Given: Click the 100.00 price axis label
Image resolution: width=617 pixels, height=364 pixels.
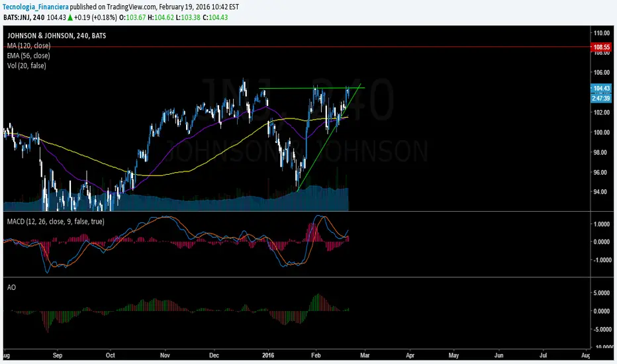Looking at the screenshot, I should 602,132.
